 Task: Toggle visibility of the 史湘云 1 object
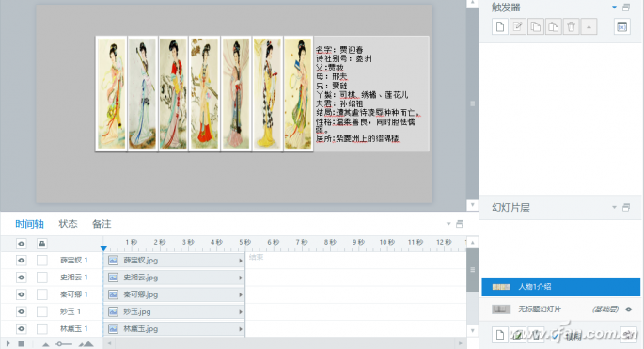21,278
